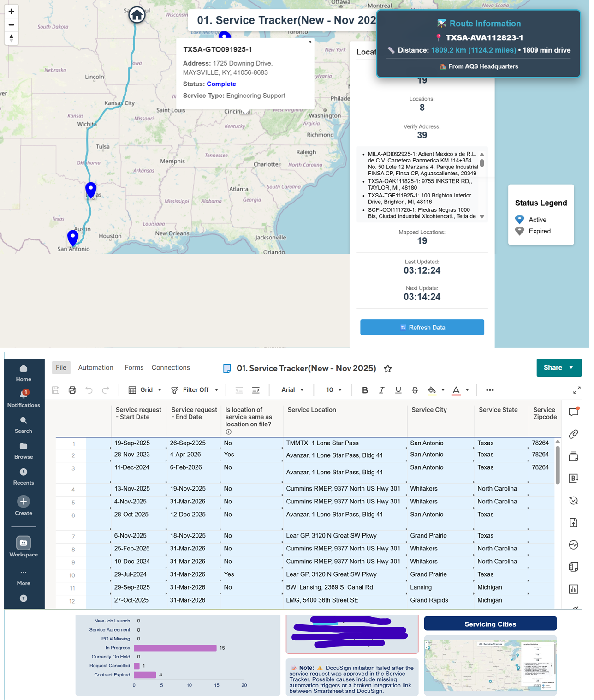Reset map bearing with compass control

point(11,38)
